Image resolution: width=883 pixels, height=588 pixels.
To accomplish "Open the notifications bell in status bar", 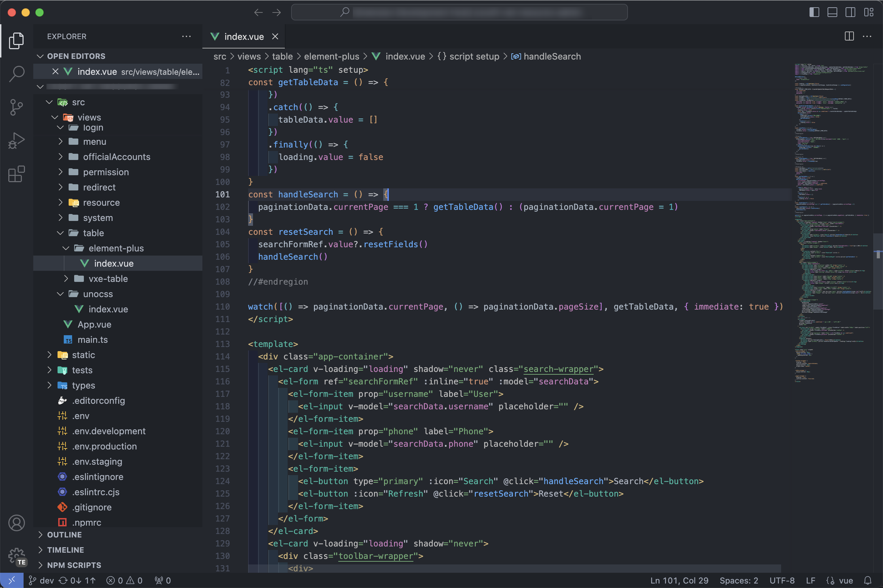I will (x=868, y=580).
